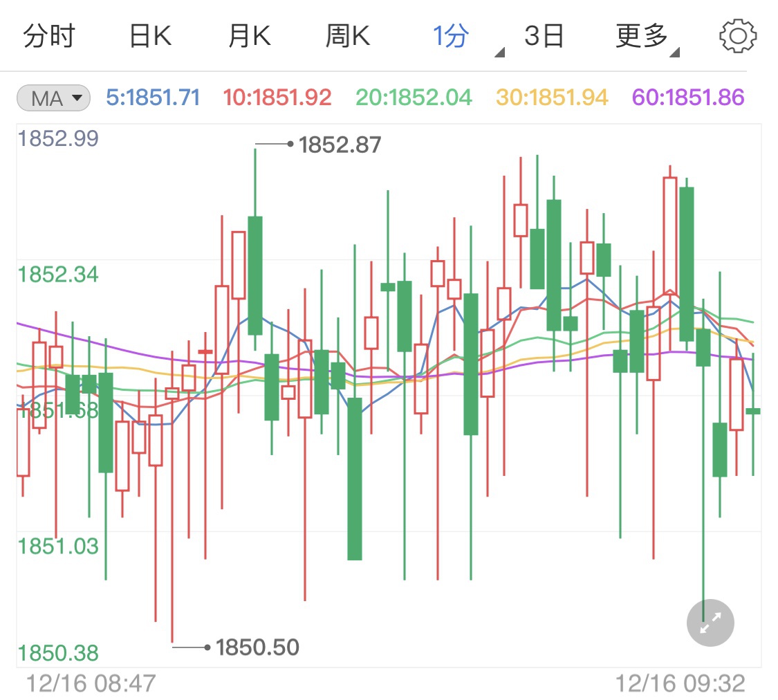The height and width of the screenshot is (700, 778).
Task: Click the 1852.34 axis label
Action: point(58,275)
